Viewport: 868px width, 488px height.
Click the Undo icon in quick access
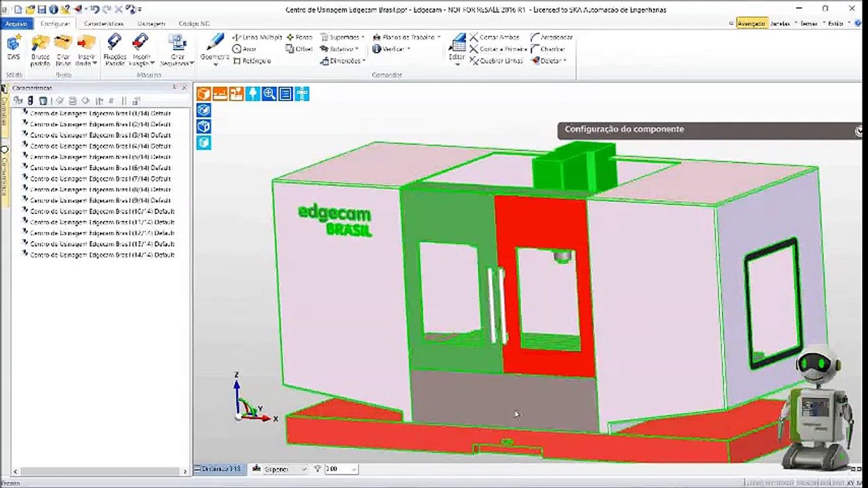click(95, 9)
